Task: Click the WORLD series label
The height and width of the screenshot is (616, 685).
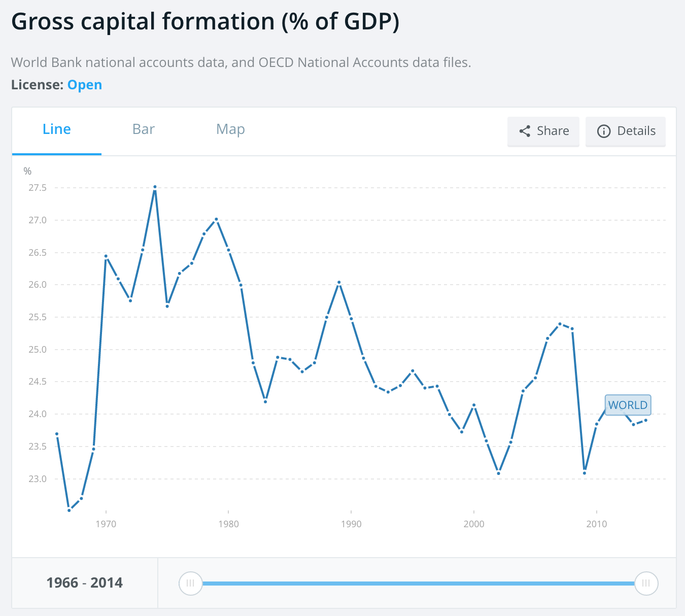Action: 628,405
